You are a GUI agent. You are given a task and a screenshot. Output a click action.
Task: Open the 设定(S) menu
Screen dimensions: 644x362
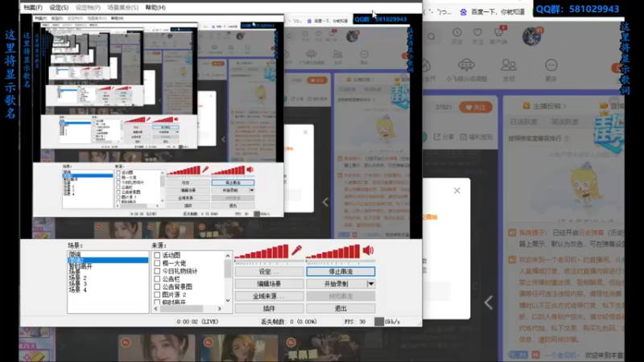(59, 7)
